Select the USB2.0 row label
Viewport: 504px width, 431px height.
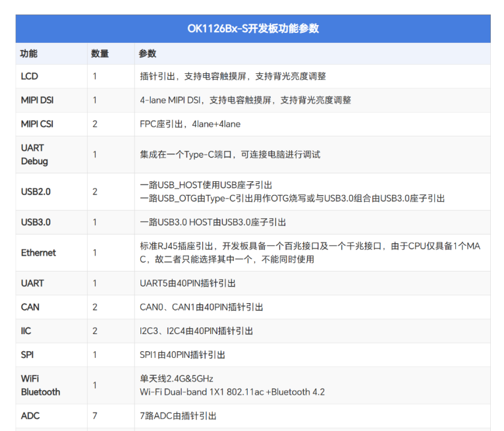pyautogui.click(x=36, y=192)
